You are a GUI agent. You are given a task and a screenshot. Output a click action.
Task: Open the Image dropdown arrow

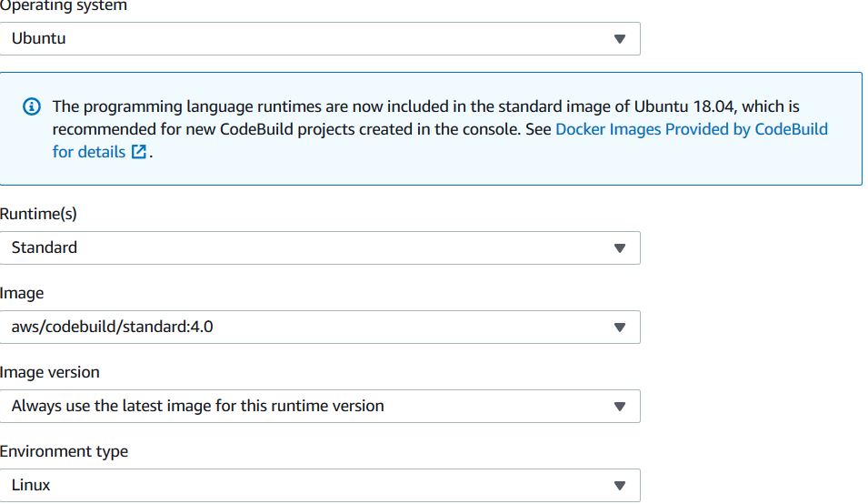point(620,328)
